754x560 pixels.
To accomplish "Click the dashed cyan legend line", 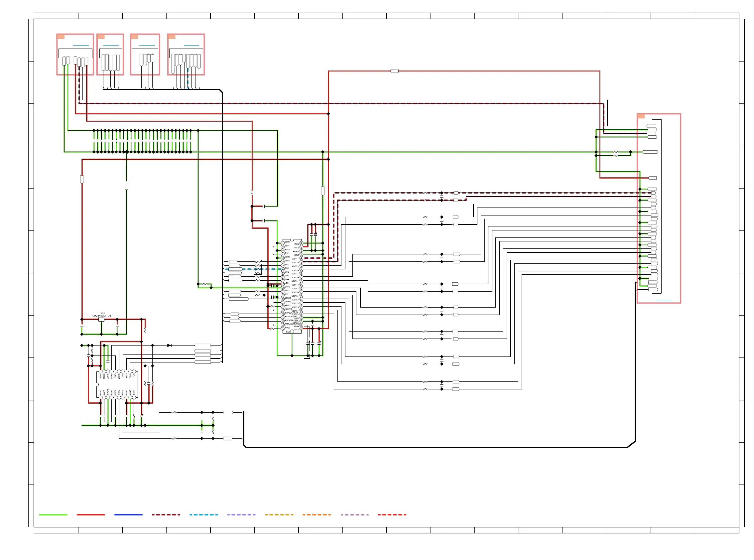I will (x=203, y=514).
